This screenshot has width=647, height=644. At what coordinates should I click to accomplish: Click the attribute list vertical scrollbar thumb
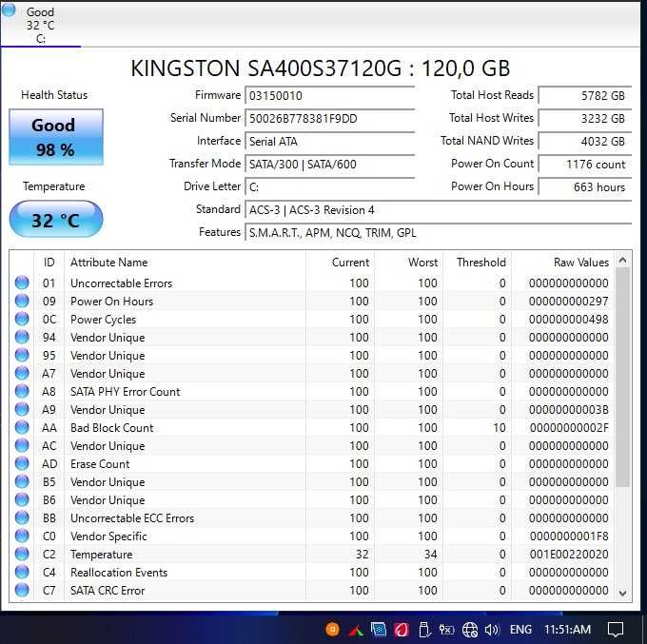(x=622, y=378)
